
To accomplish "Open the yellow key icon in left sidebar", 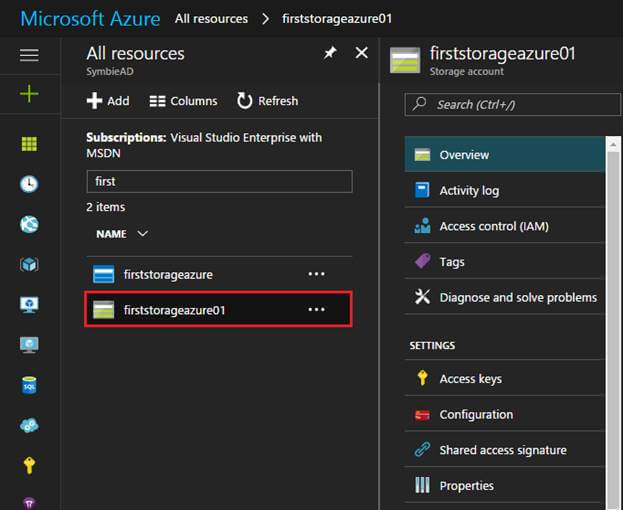I will coord(29,466).
